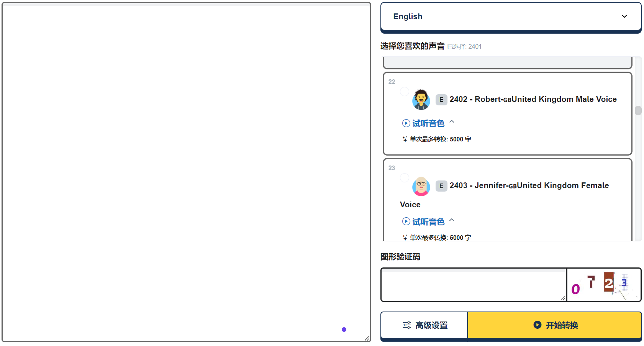
Task: Play the voice preview for 2403 Jennifer
Action: coord(423,222)
